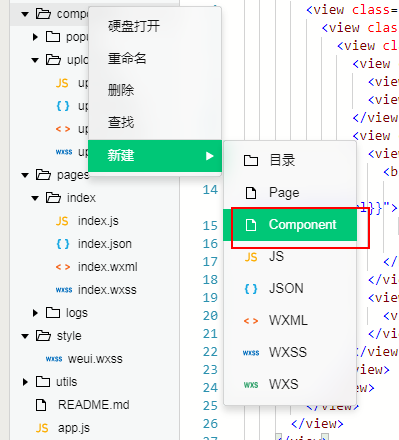
Task: Click the closing </view> on line 26
Action: (317, 424)
